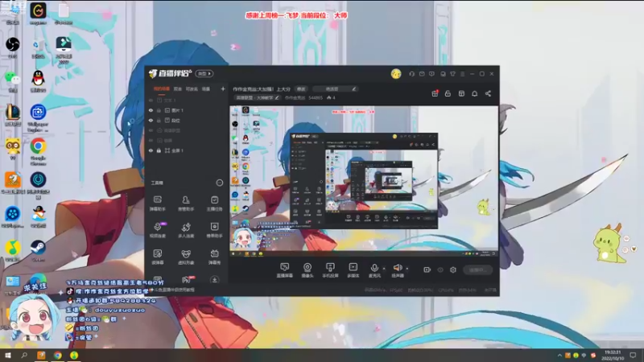The height and width of the screenshot is (362, 644).
Task: Edit the 英雄联盟 category selector
Action: (258, 97)
